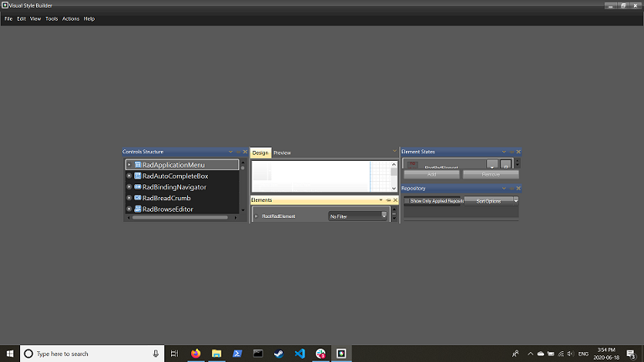
Task: Click the RadApplicationMenu control icon
Action: [138, 164]
